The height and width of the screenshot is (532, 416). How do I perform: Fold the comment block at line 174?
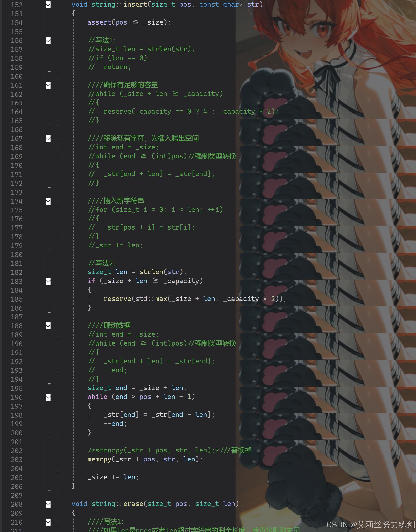pyautogui.click(x=48, y=201)
